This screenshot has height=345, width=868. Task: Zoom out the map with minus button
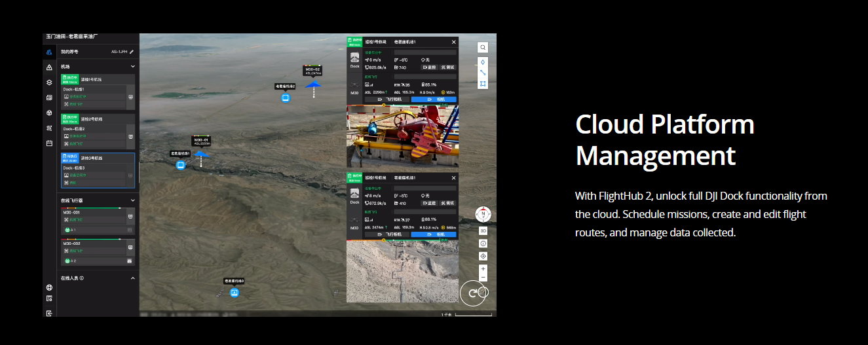(x=483, y=278)
